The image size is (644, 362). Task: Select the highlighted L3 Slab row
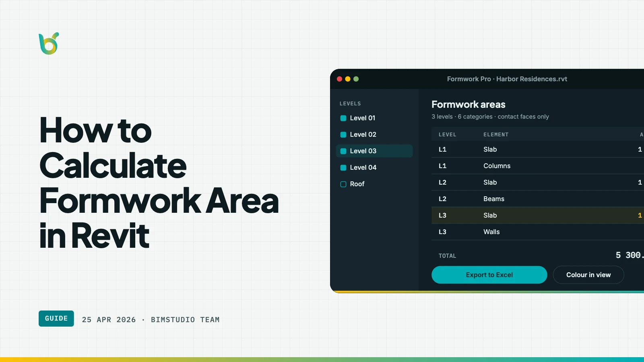pos(538,215)
